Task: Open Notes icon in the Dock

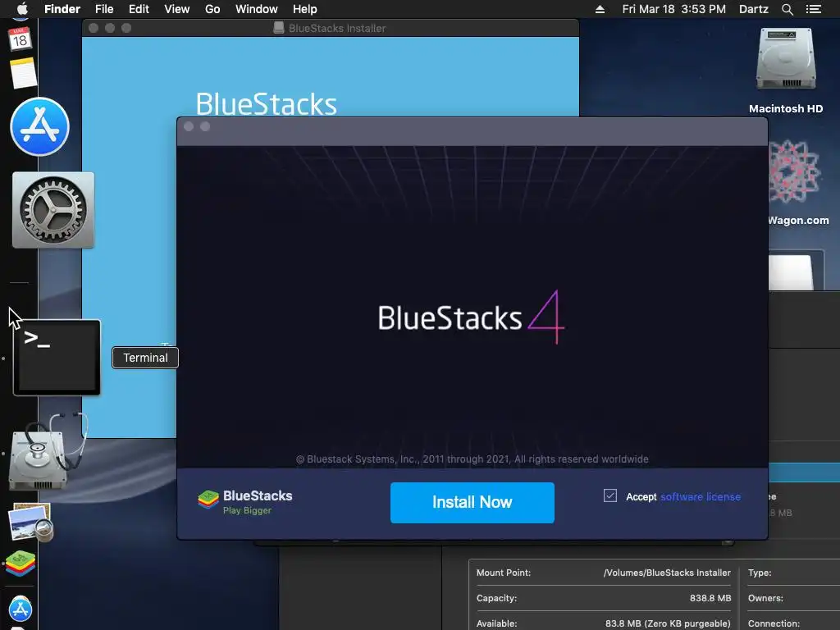Action: pos(23,73)
